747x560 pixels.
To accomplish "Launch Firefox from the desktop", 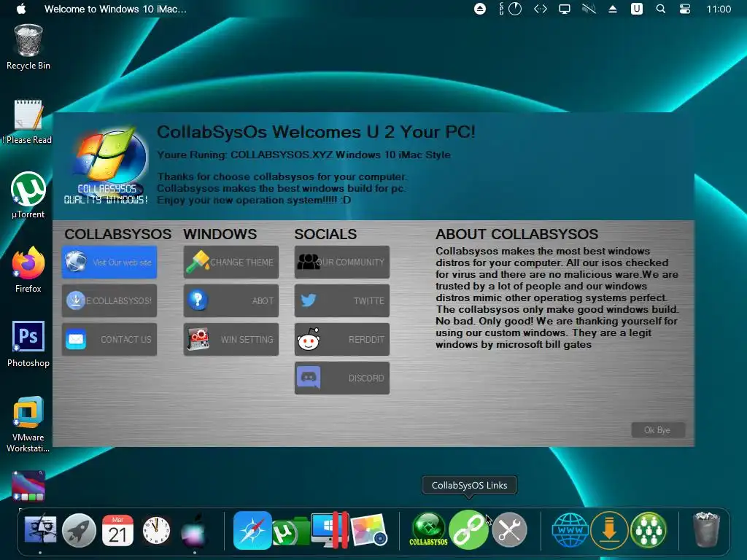I will tap(28, 270).
